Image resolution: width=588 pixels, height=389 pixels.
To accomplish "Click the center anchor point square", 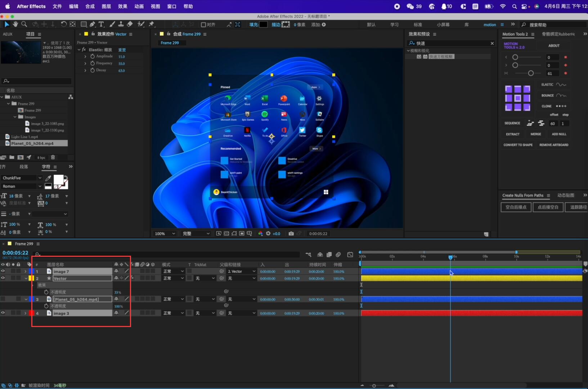I will (517, 98).
